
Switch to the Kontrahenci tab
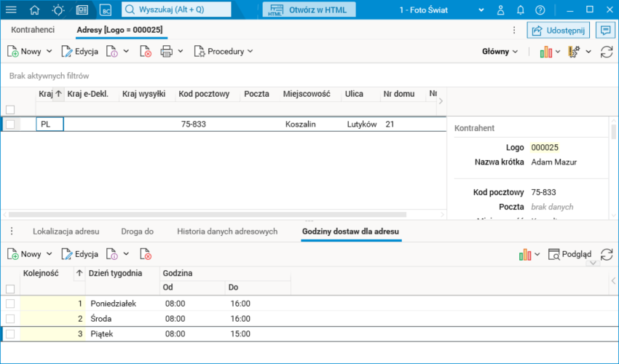[33, 30]
